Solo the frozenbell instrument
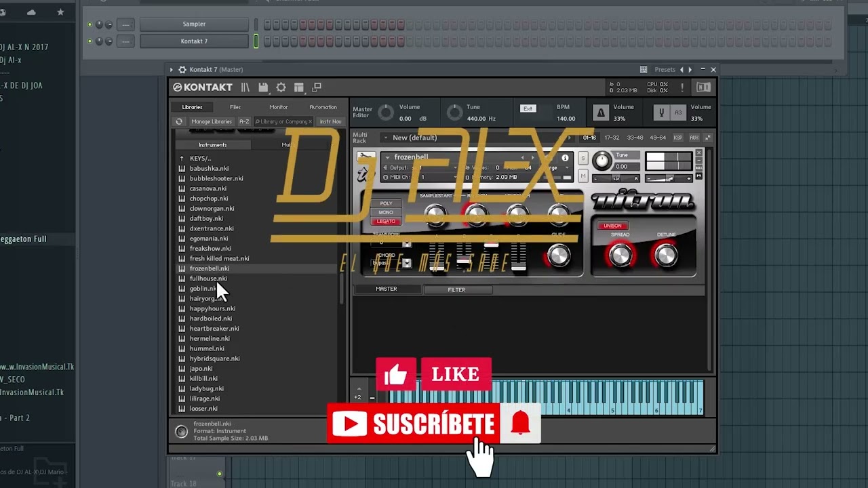Viewport: 868px width, 488px height. [583, 158]
